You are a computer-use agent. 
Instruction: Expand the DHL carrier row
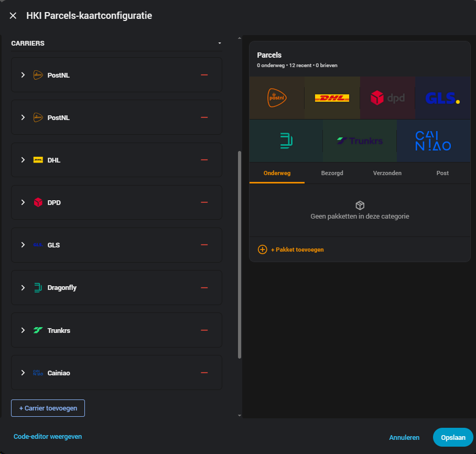(23, 160)
